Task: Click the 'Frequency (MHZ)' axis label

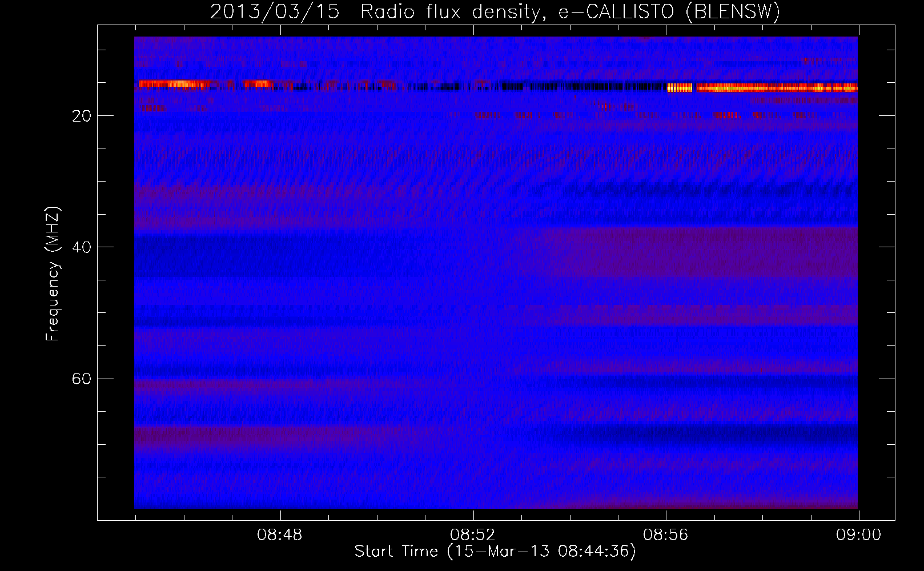Action: click(x=53, y=274)
